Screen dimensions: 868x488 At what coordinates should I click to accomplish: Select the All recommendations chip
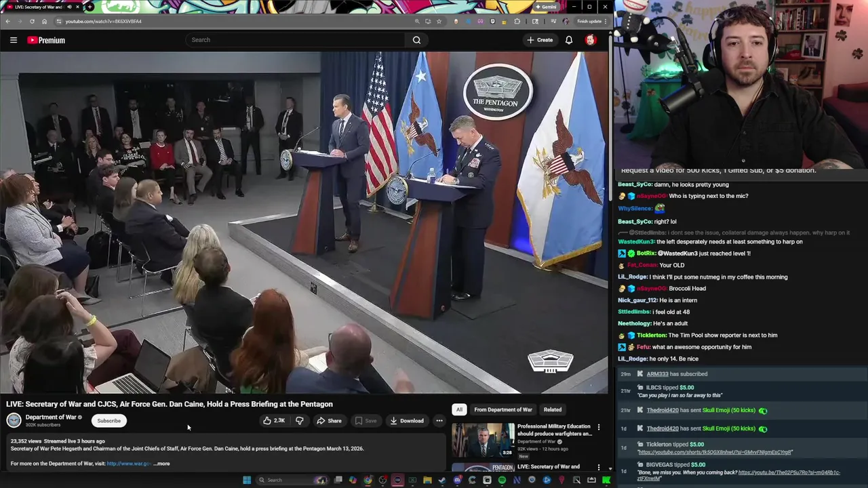[459, 409]
